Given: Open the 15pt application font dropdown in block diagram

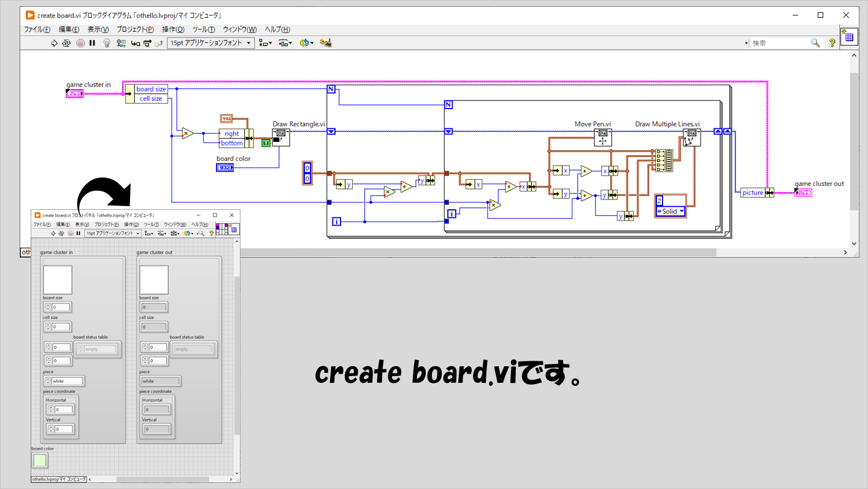Looking at the screenshot, I should (210, 43).
